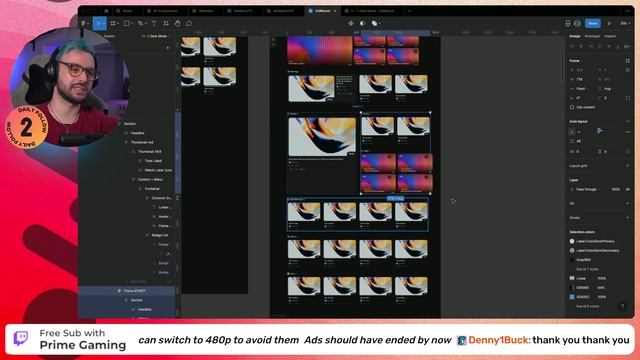Select the Comment tool
Screen dimensions: 640x360
[x=189, y=24]
